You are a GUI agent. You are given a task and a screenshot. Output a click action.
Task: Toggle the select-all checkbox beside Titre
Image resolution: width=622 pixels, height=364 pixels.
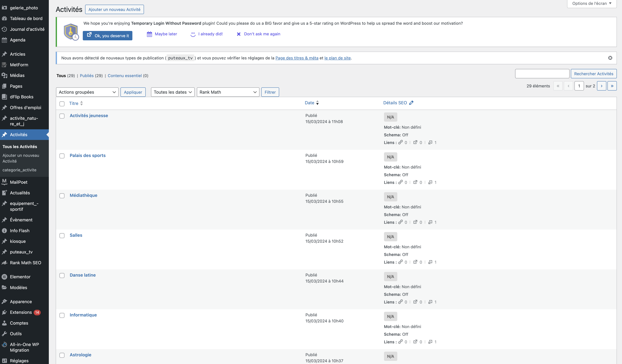(x=62, y=104)
